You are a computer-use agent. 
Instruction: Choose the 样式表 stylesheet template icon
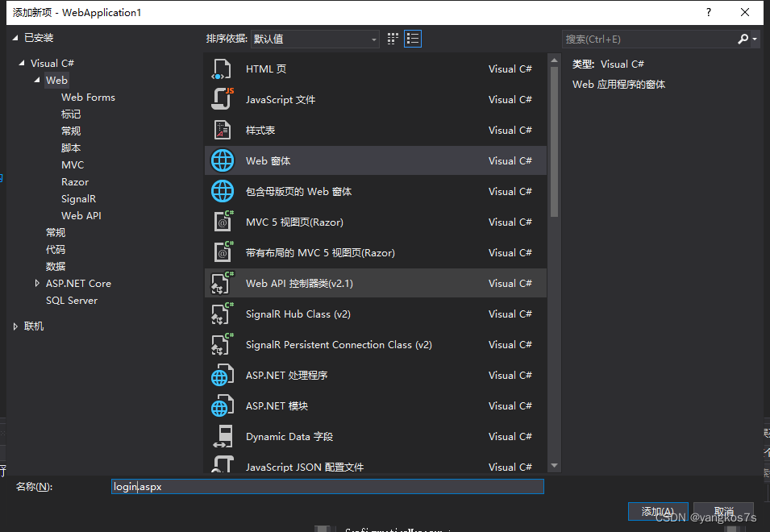click(222, 130)
